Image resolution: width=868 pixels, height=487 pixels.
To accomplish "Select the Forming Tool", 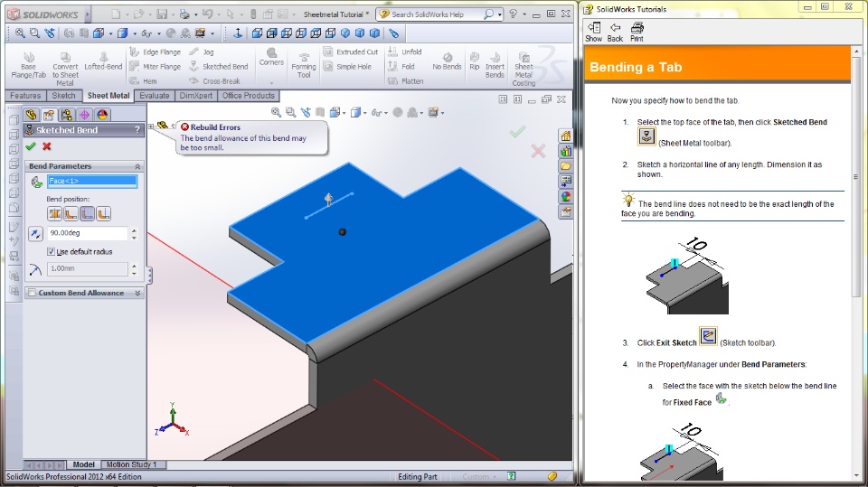I will (x=304, y=65).
